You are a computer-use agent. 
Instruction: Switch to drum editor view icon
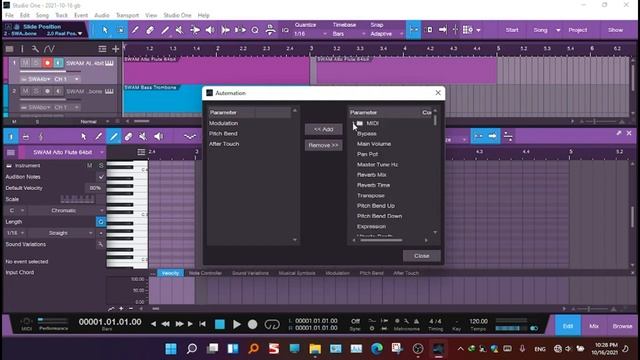[26, 136]
